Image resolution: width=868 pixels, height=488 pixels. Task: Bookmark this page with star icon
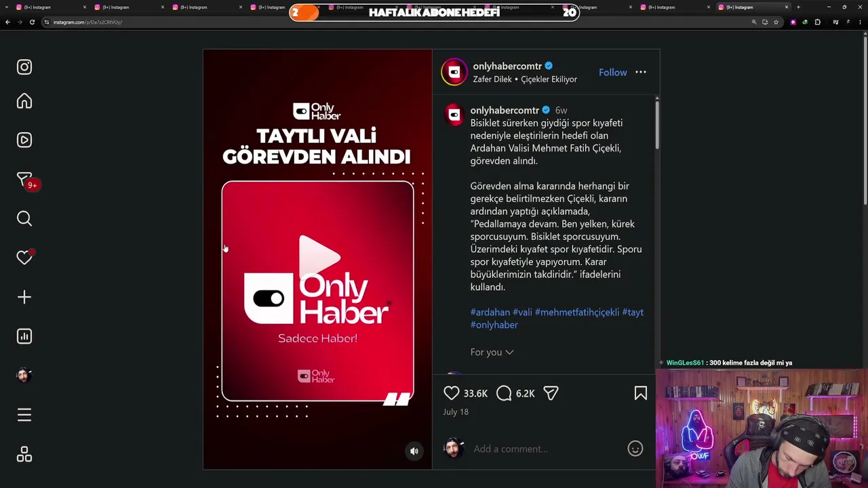pyautogui.click(x=776, y=22)
